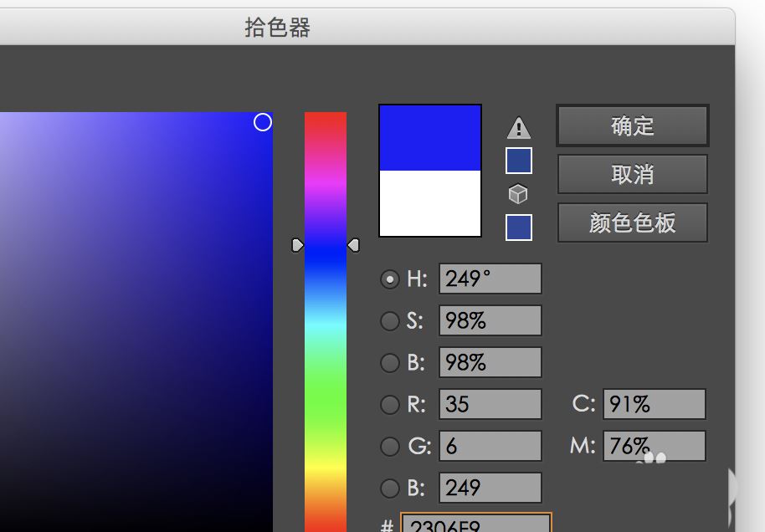This screenshot has width=765, height=532.
Task: Select the B brightness radio button
Action: [x=389, y=362]
